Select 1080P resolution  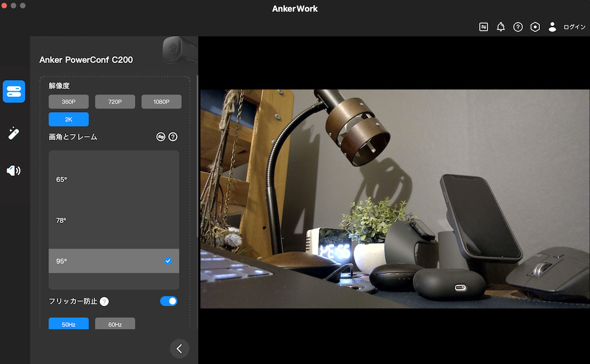tap(162, 101)
